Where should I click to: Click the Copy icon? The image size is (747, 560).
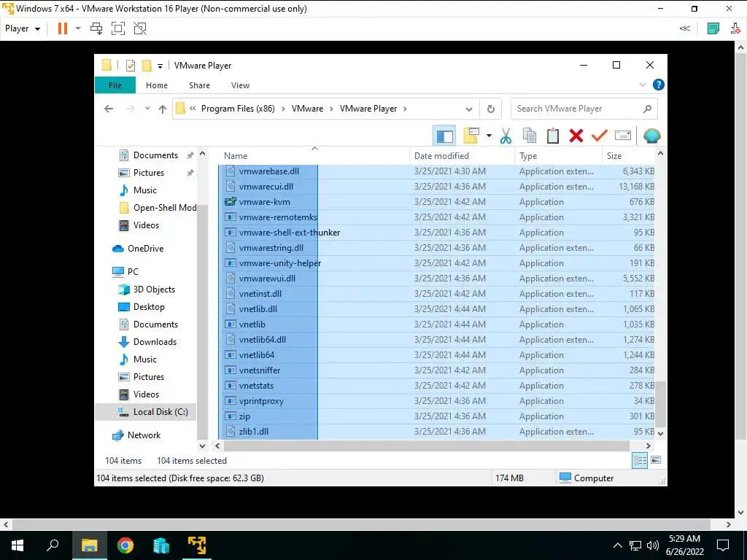[530, 136]
